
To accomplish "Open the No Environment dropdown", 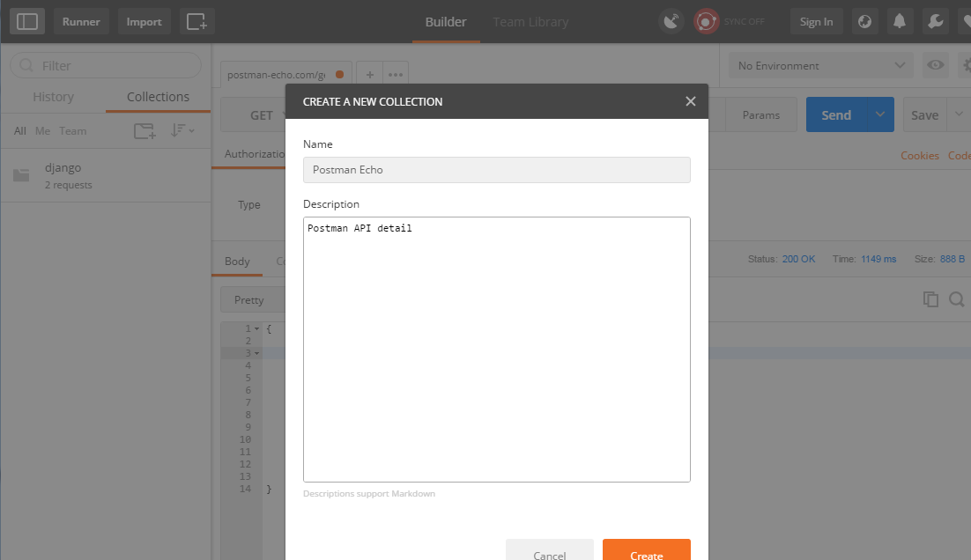I will click(821, 65).
